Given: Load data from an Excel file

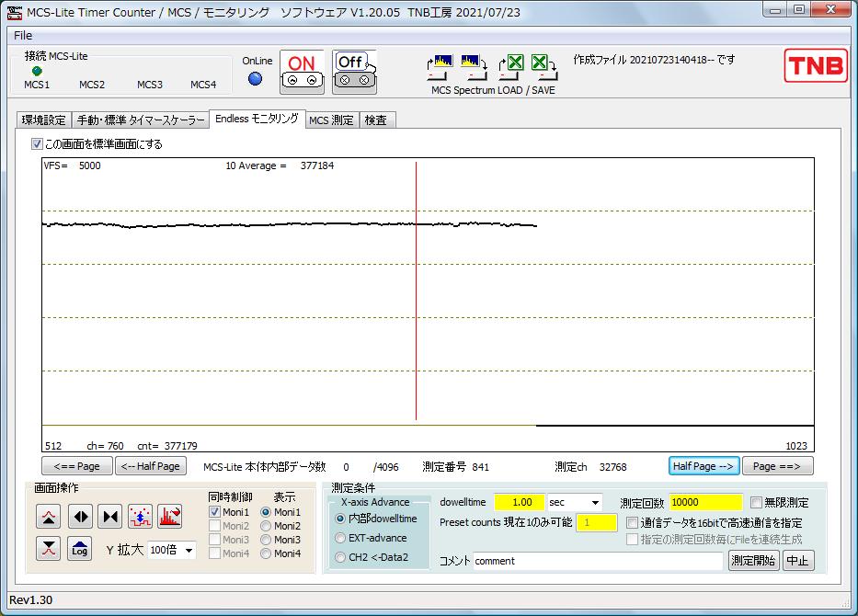Looking at the screenshot, I should [x=511, y=68].
